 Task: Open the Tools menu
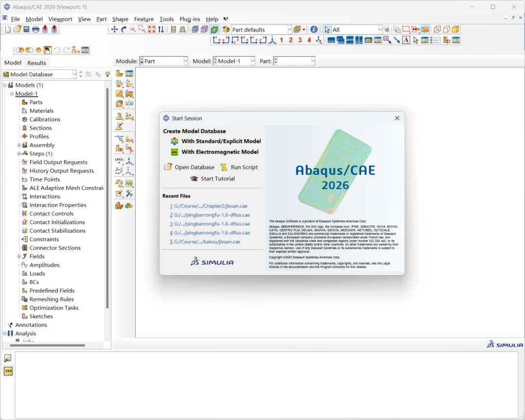point(166,19)
